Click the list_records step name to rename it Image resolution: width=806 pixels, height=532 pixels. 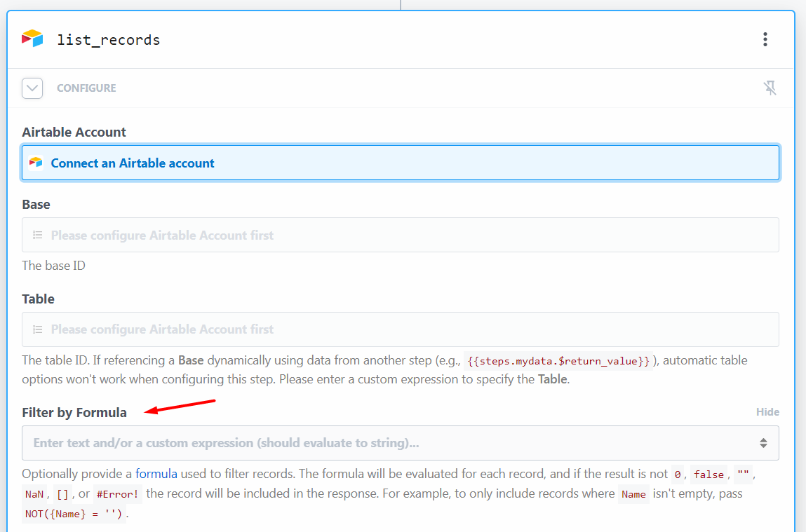coord(108,39)
